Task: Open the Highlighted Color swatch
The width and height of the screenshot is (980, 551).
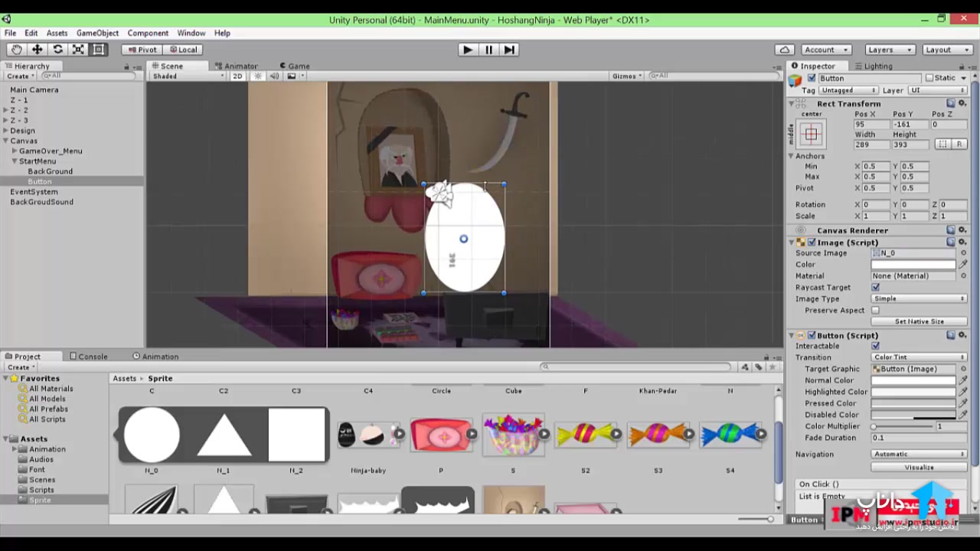Action: pos(913,392)
